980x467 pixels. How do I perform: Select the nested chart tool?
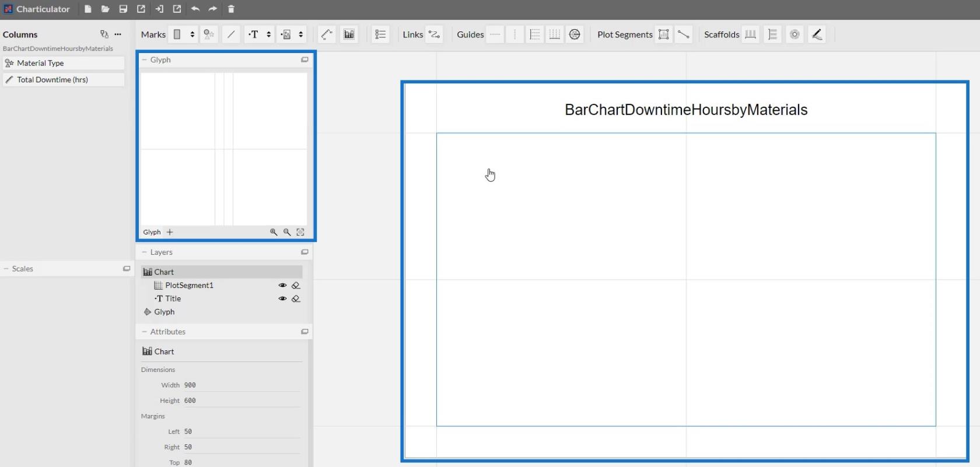click(349, 34)
